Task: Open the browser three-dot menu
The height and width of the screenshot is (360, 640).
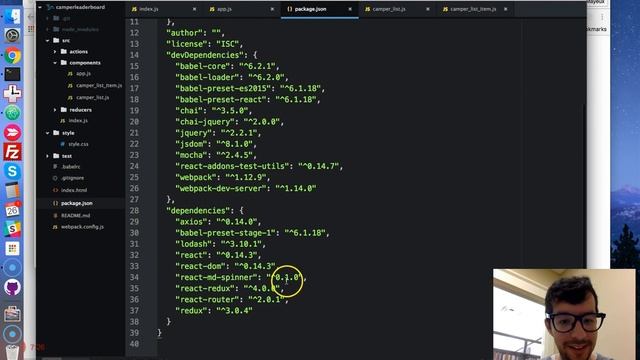Action: (x=602, y=17)
